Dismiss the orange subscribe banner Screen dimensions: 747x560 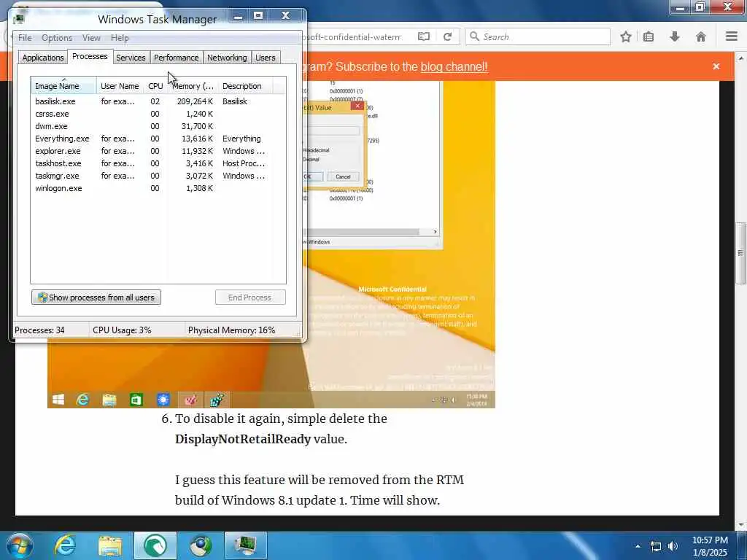pyautogui.click(x=716, y=66)
